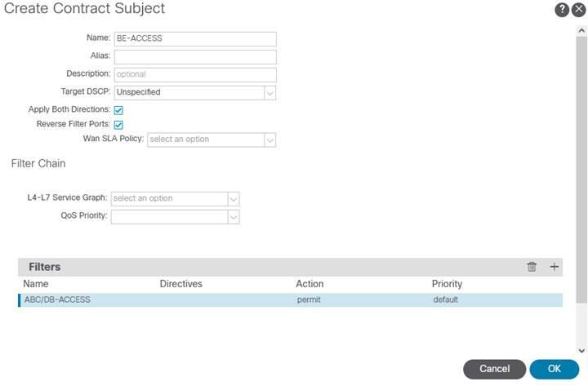
Task: Click the Description optional field
Action: 195,75
